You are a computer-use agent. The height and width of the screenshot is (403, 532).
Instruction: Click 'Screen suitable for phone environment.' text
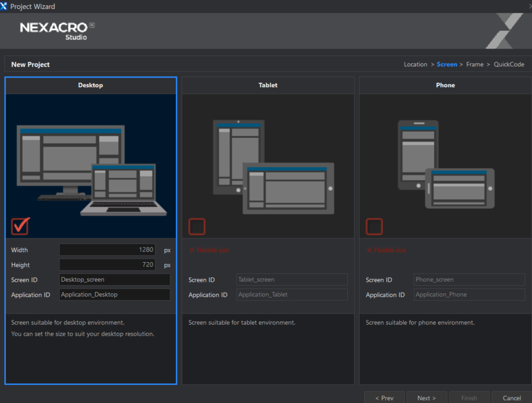point(420,323)
